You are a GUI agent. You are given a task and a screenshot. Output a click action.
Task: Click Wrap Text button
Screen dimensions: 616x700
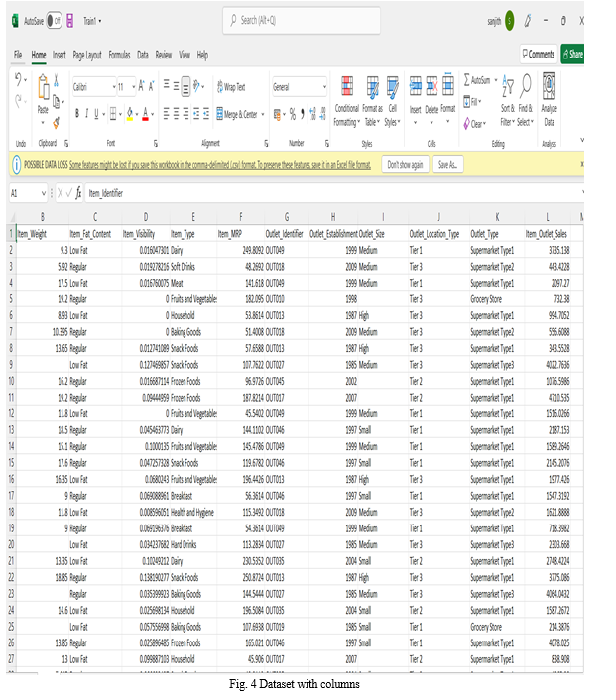[x=231, y=87]
